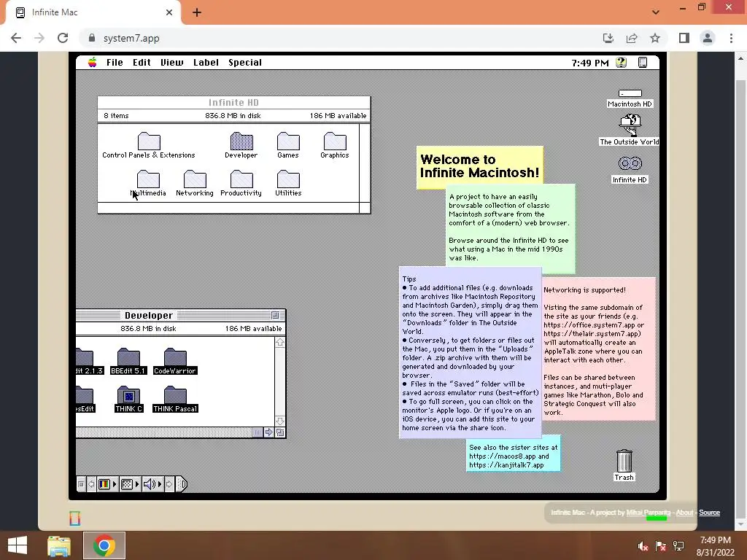Open Control Strip monitor resolution module
The width and height of the screenshot is (747, 560).
click(x=130, y=484)
